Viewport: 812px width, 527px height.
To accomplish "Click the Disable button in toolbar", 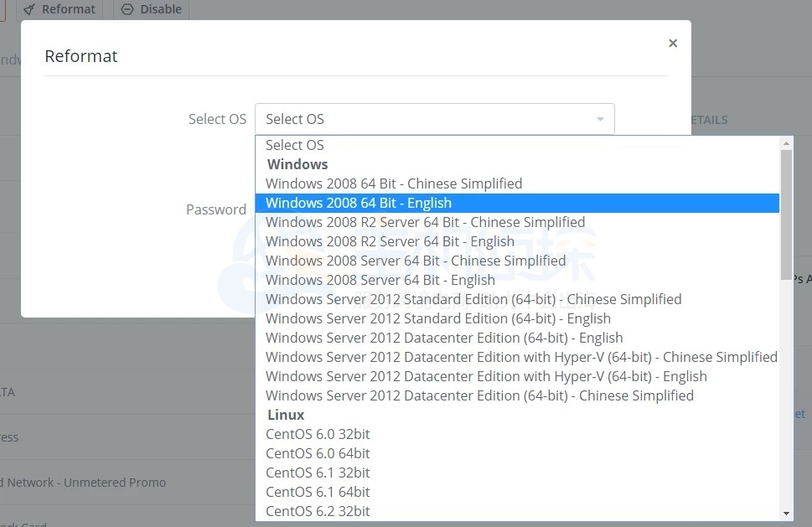I will click(x=151, y=9).
